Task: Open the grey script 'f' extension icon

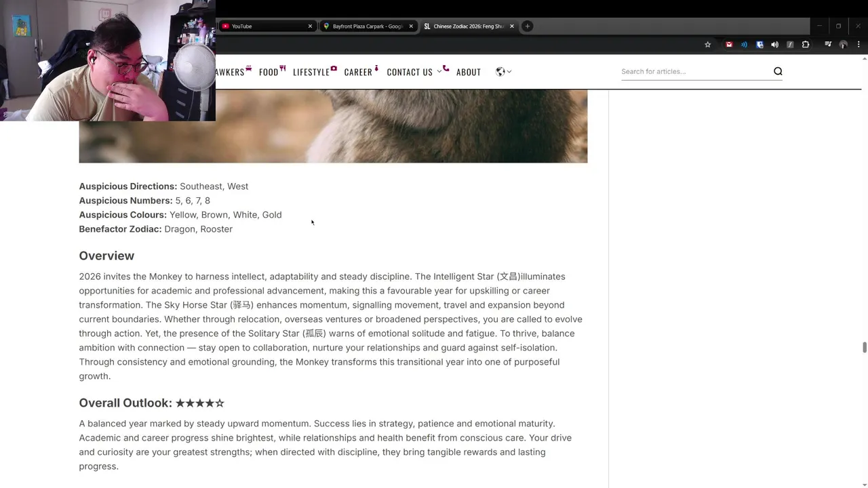Action: [x=790, y=45]
